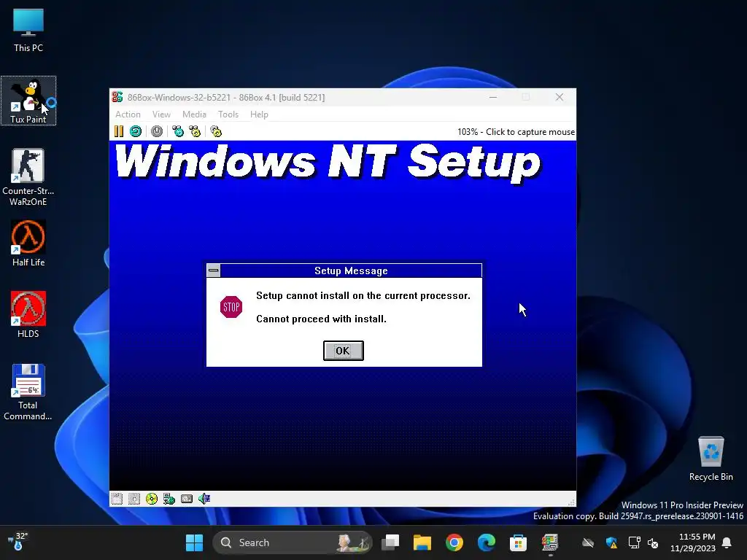Select the Half Life desktop shortcut
Viewport: 747px width, 560px height.
coord(28,244)
